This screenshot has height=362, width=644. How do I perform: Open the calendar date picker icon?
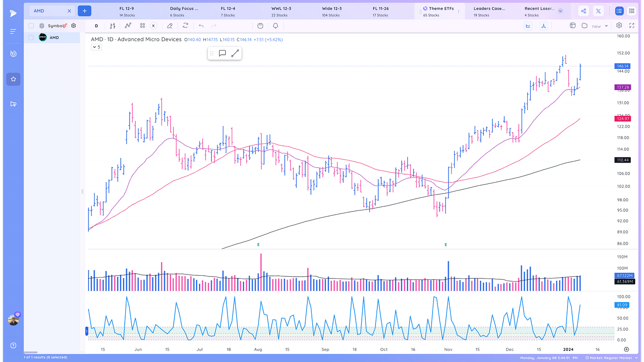tap(261, 26)
